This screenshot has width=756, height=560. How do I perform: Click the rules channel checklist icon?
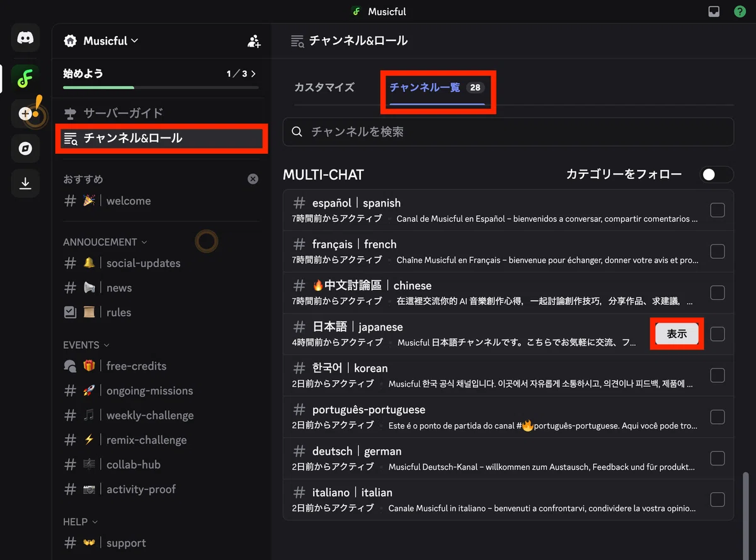point(71,312)
